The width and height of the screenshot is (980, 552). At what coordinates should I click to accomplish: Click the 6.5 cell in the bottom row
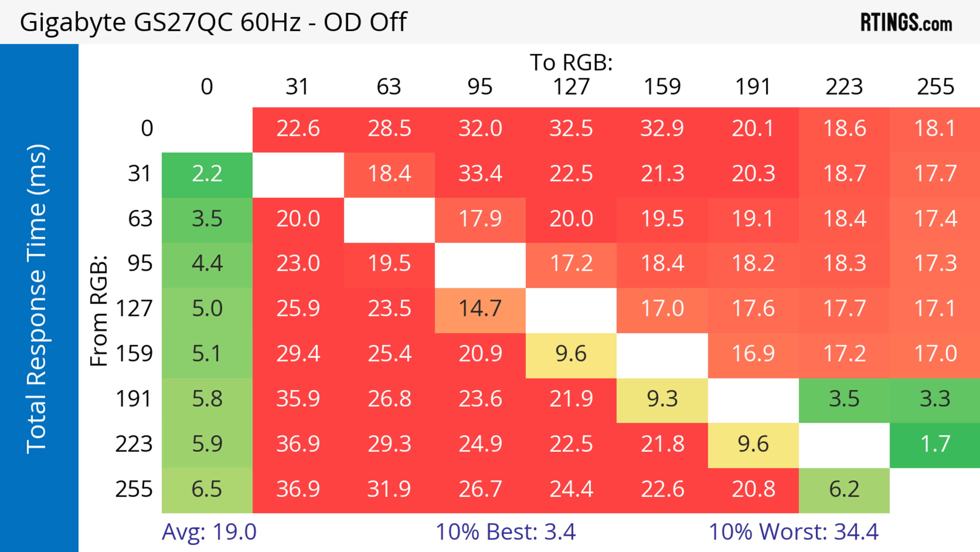pos(207,490)
